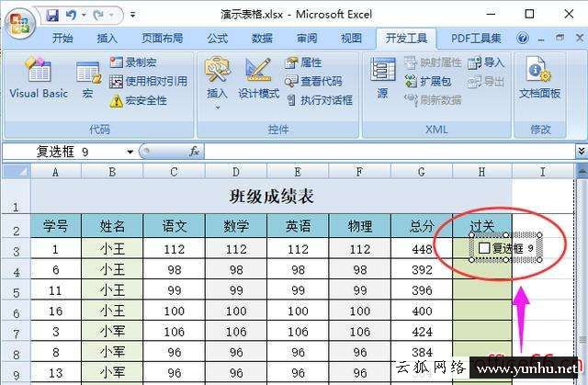Open Visual Basic editor

[x=39, y=78]
